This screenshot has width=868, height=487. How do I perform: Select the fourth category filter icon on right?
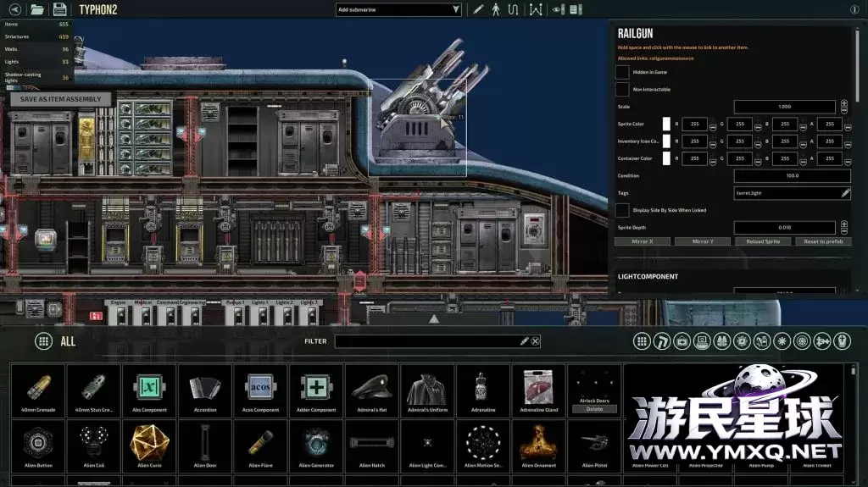click(702, 341)
